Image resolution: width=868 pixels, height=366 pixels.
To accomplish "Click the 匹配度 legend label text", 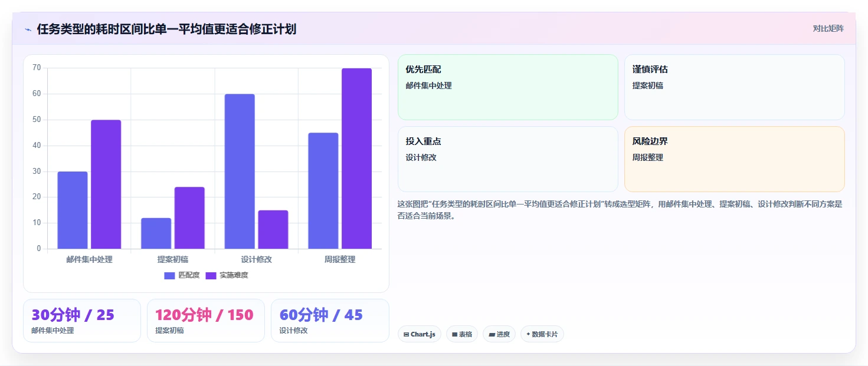I will (189, 275).
